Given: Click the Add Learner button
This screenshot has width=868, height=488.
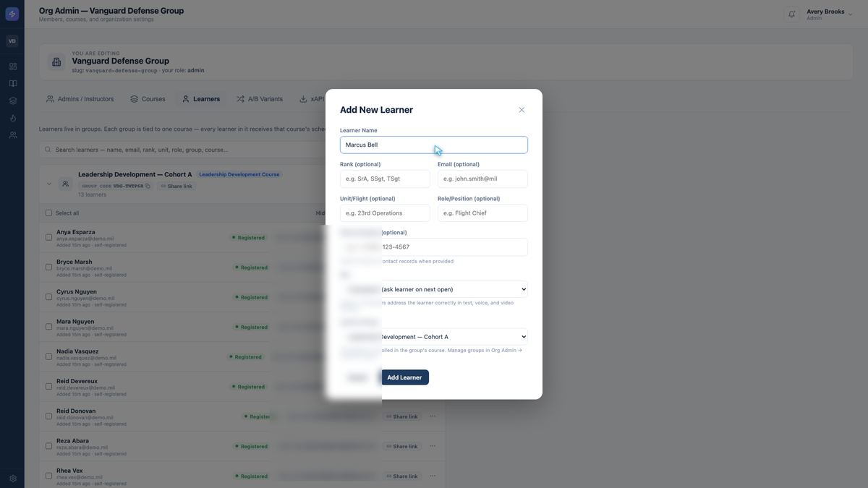Looking at the screenshot, I should (404, 377).
